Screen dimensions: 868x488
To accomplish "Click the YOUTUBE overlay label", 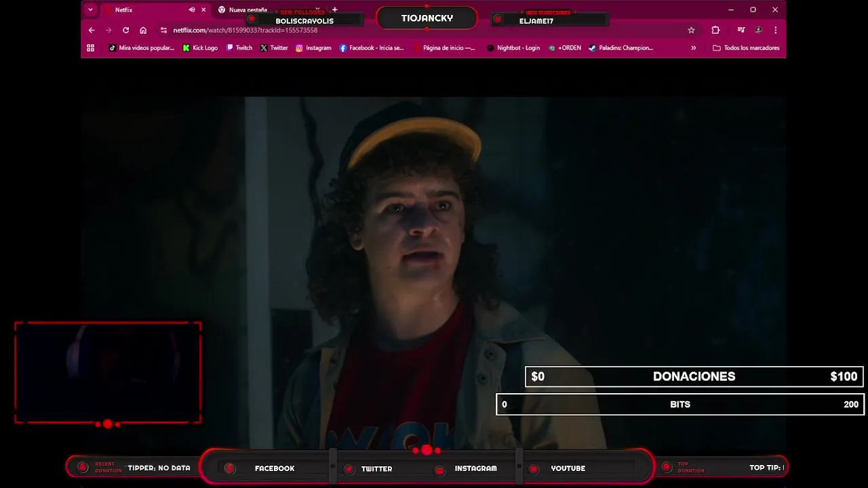I will click(x=568, y=468).
